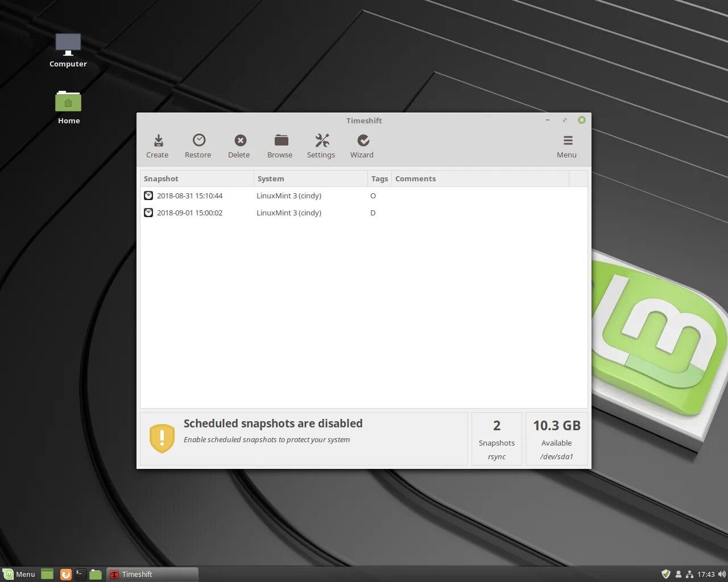Delete the selected snapshot
Screen dimensions: 728x582
239,146
